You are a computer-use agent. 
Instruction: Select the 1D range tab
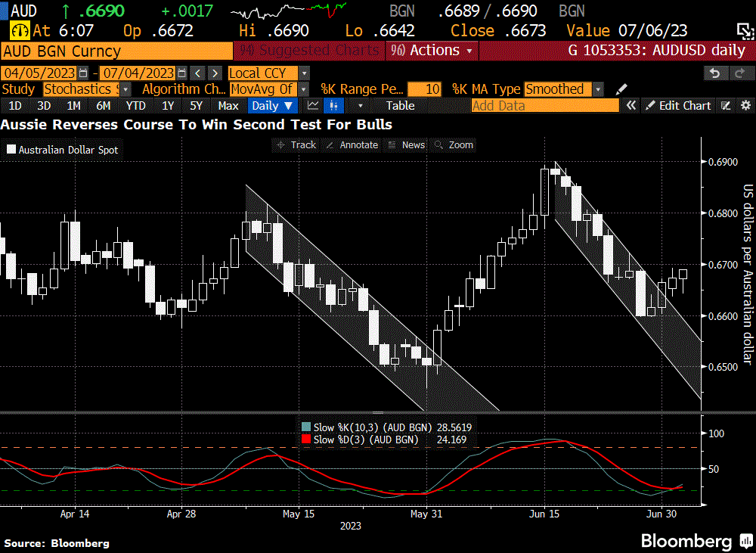coord(15,105)
